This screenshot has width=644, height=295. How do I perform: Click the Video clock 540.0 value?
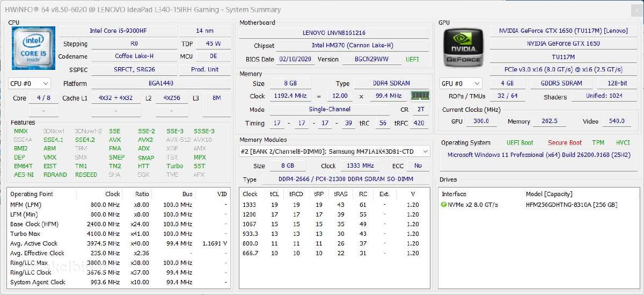[x=617, y=121]
